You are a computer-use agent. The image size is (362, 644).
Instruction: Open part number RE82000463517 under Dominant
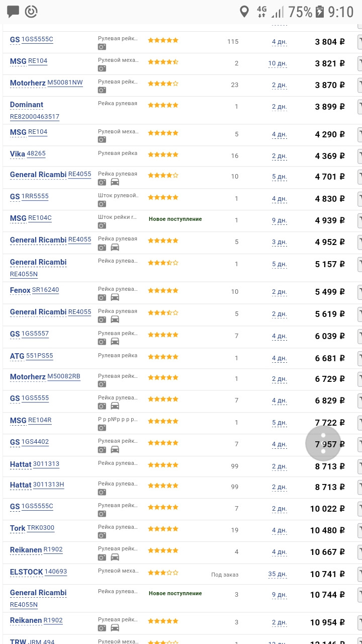(x=35, y=117)
